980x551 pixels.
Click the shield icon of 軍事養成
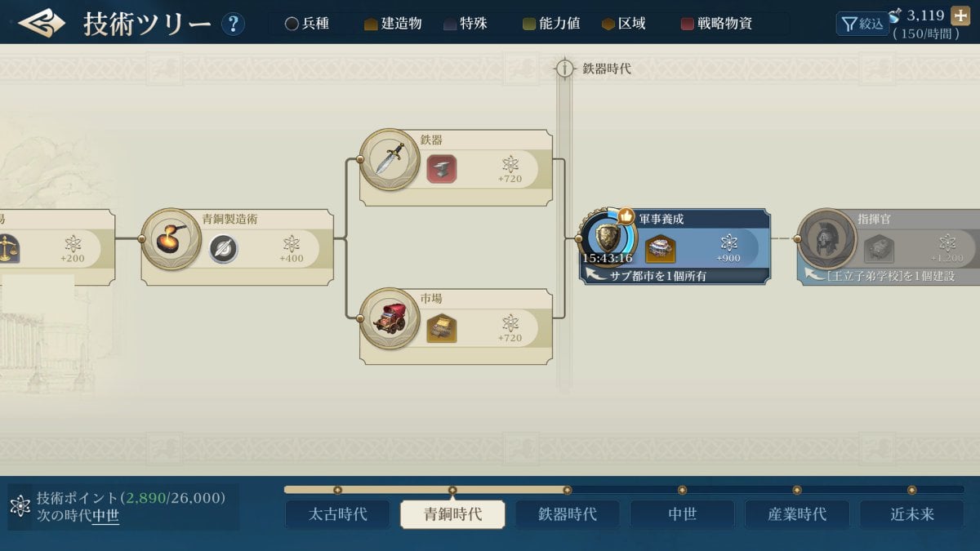(x=608, y=238)
